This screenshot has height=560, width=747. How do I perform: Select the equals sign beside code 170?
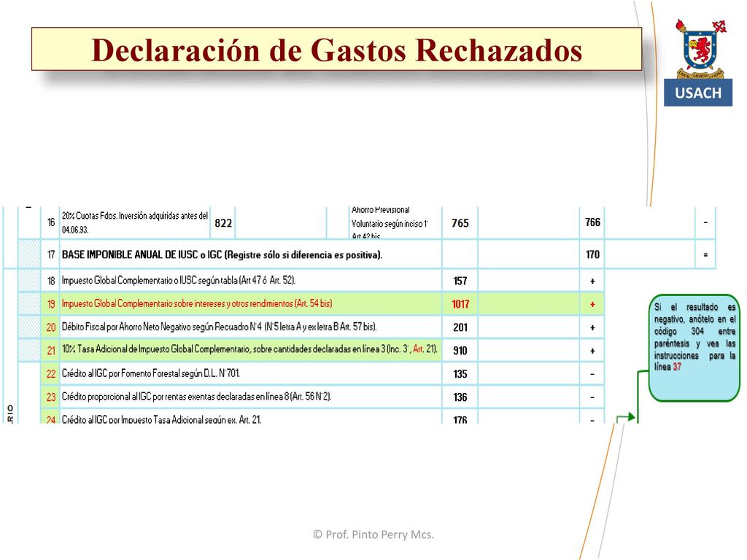705,254
